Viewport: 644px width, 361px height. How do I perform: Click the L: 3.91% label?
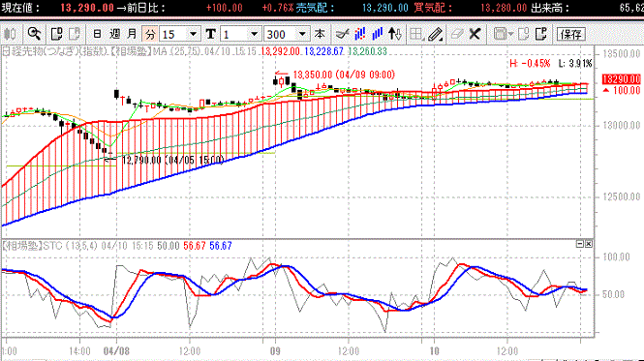[x=575, y=63]
